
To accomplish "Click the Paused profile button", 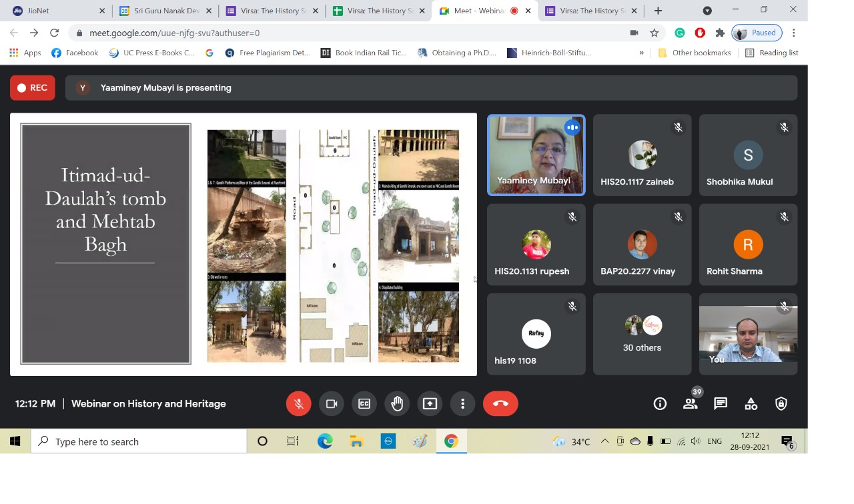I will (x=757, y=33).
